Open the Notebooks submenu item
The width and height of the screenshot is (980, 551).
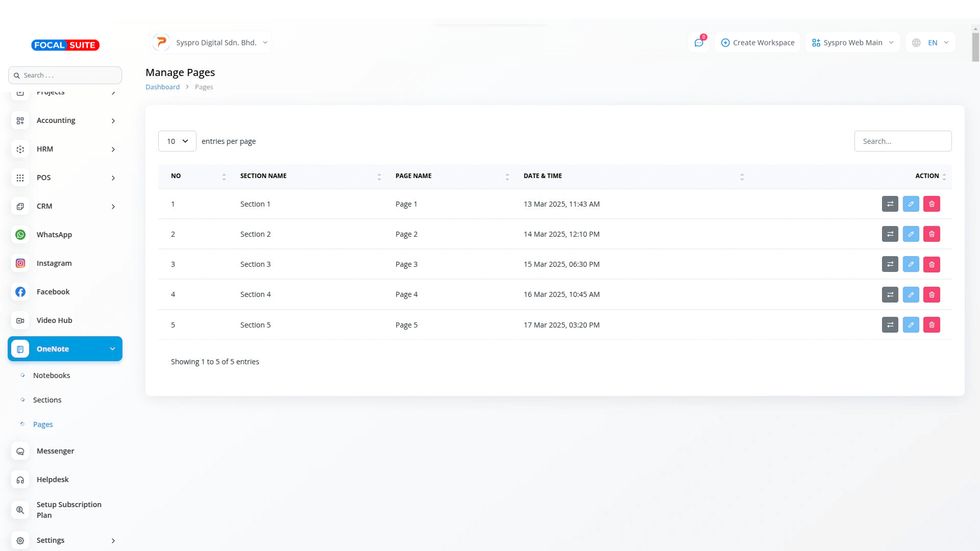(52, 375)
